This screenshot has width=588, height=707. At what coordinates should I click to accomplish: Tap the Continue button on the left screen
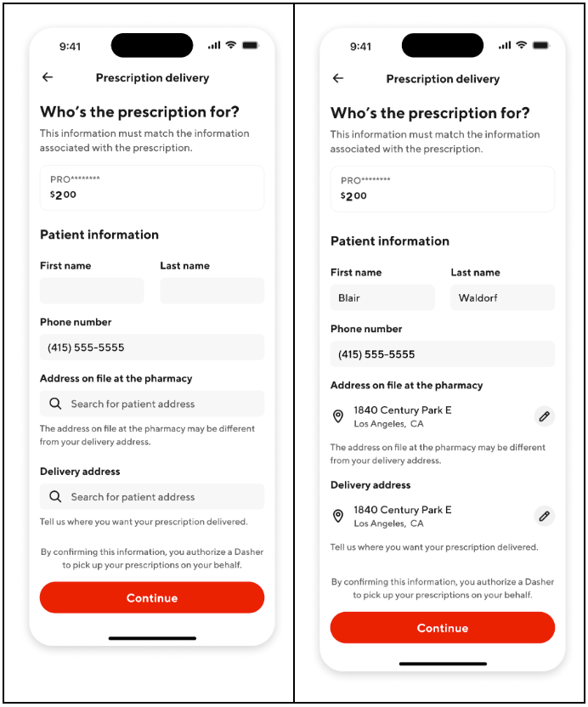click(x=152, y=597)
